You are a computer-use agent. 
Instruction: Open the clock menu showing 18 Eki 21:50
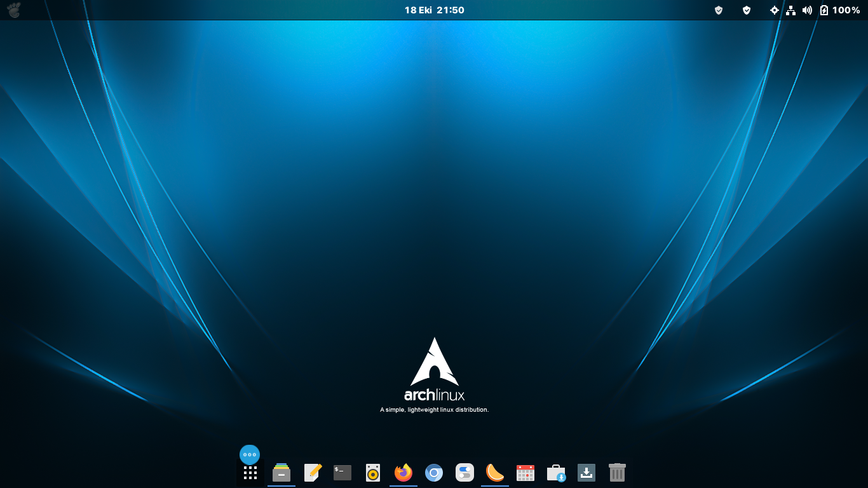tap(435, 10)
